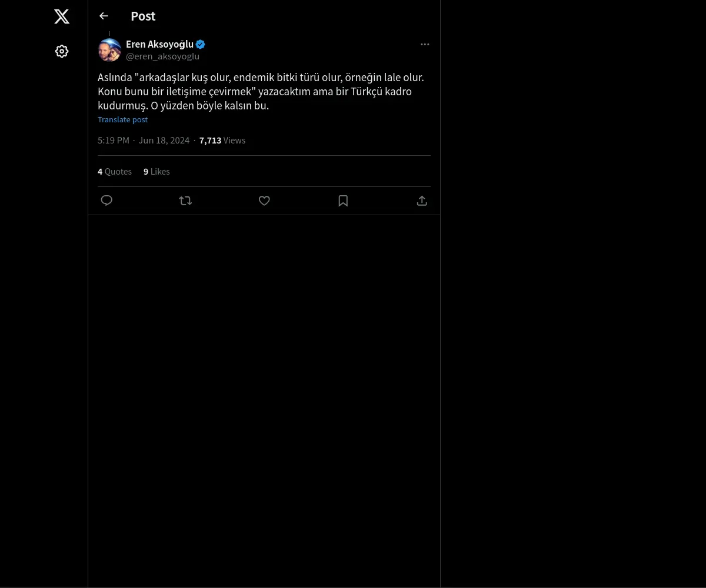The height and width of the screenshot is (588, 706).
Task: Open Eren Aksoyoğlu's profile avatar
Action: pos(109,50)
